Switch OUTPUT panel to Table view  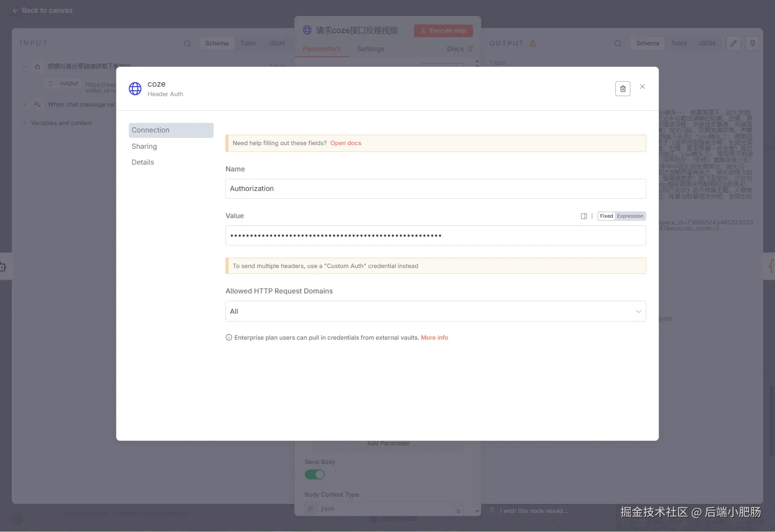point(679,44)
